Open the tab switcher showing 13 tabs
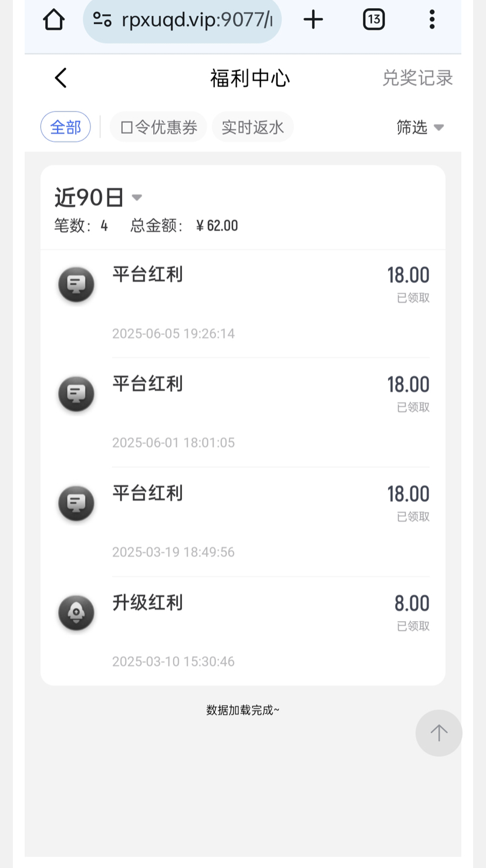Screen dimensions: 486x868 tap(374, 20)
